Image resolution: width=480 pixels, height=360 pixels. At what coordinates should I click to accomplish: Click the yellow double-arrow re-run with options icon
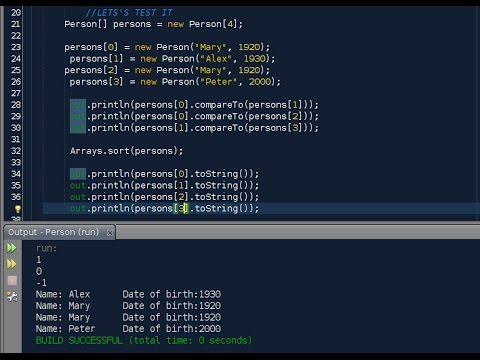pos(12,264)
